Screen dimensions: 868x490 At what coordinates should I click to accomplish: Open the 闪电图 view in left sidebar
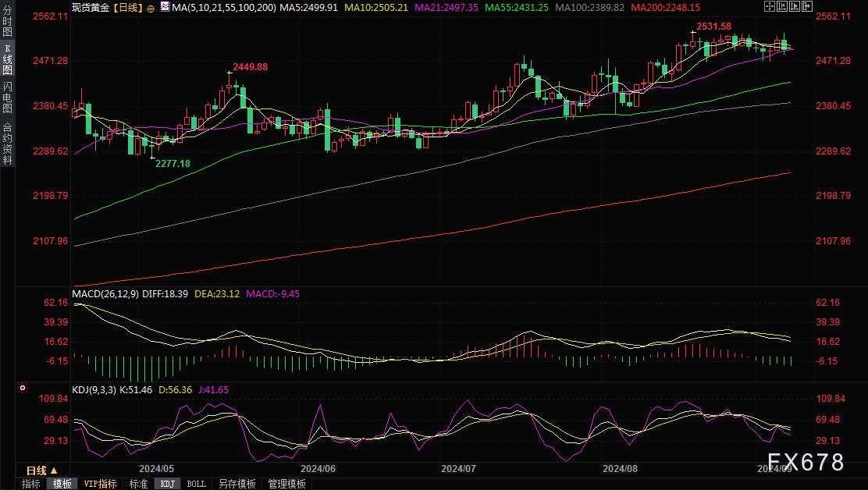pos(7,97)
